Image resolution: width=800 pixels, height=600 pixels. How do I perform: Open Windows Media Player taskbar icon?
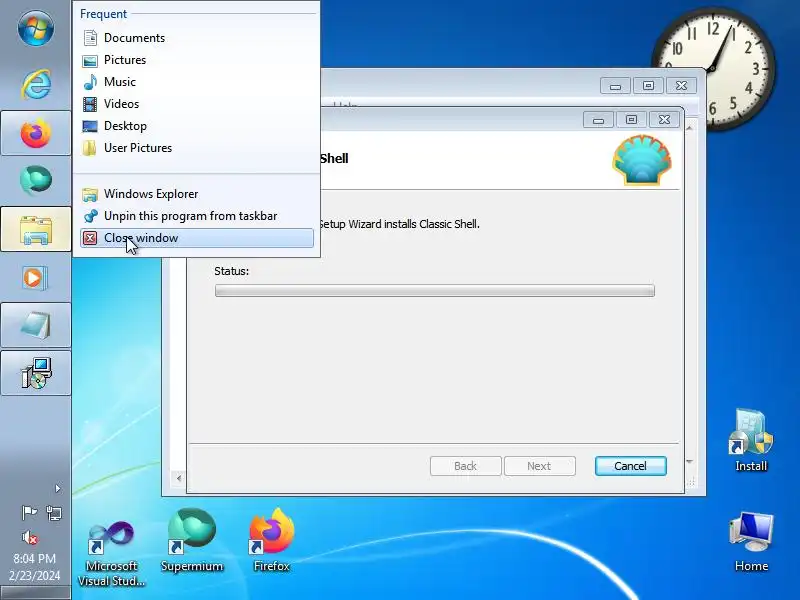click(36, 278)
